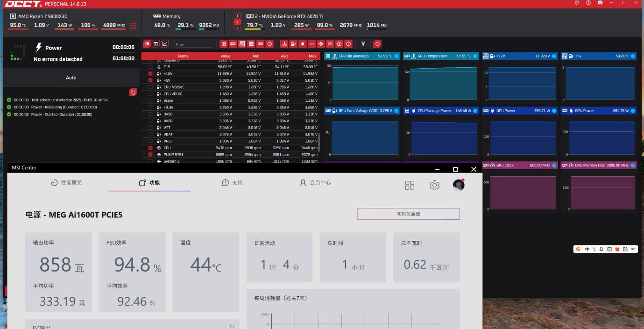Switch OCCT monitoring to graph view mode
Screen dimensions: 644x329
point(164,44)
